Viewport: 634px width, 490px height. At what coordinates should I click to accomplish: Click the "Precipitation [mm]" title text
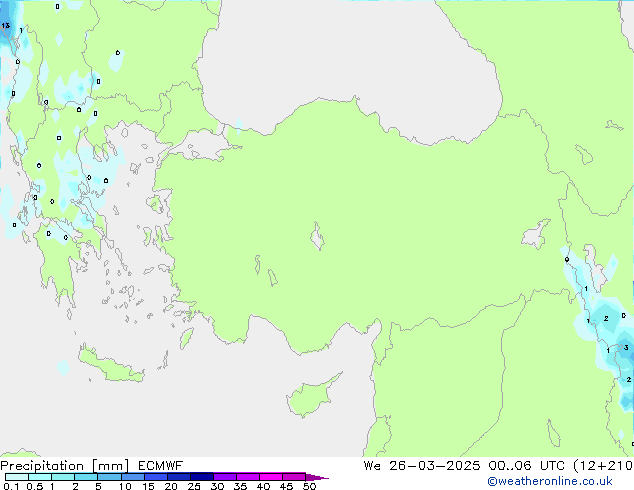point(65,466)
